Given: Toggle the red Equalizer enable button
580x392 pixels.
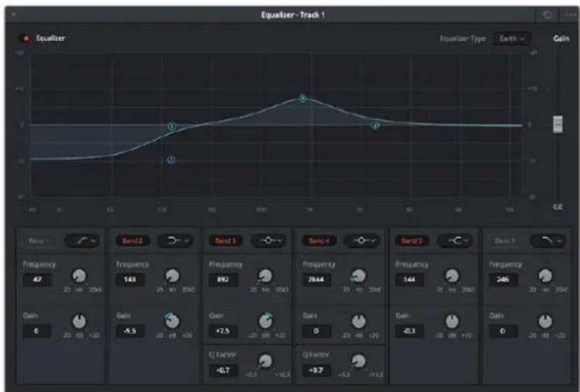Looking at the screenshot, I should point(26,38).
